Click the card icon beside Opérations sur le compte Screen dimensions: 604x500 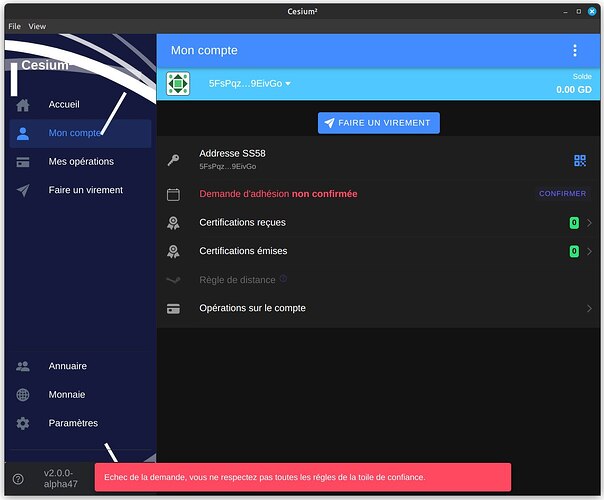pyautogui.click(x=173, y=309)
